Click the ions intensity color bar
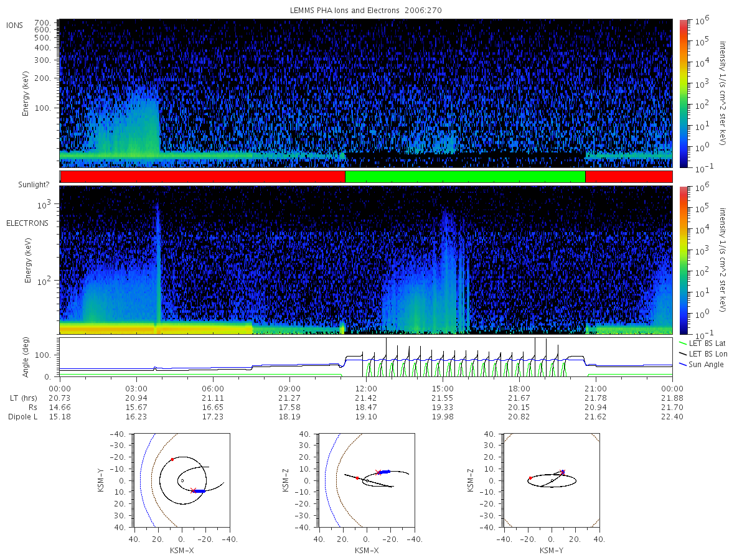Viewport: 747px width, 560px height. pos(683,93)
